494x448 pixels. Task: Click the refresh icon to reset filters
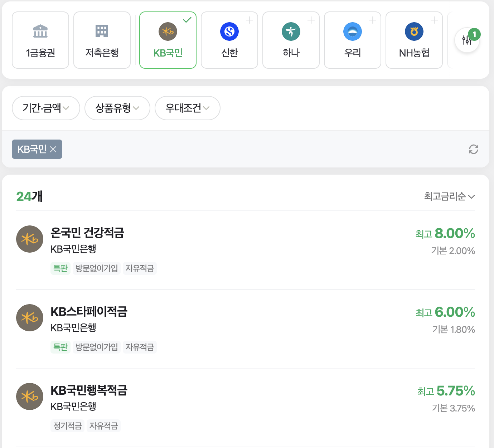pyautogui.click(x=474, y=149)
